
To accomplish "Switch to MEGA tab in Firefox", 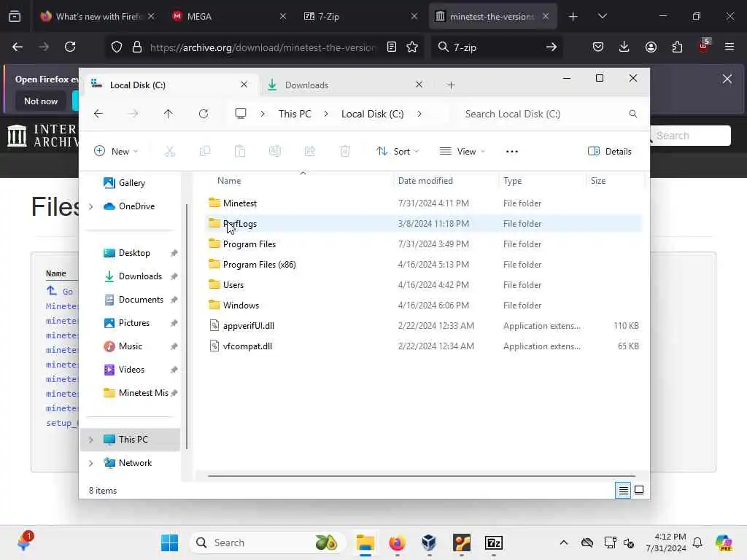I will 228,16.
